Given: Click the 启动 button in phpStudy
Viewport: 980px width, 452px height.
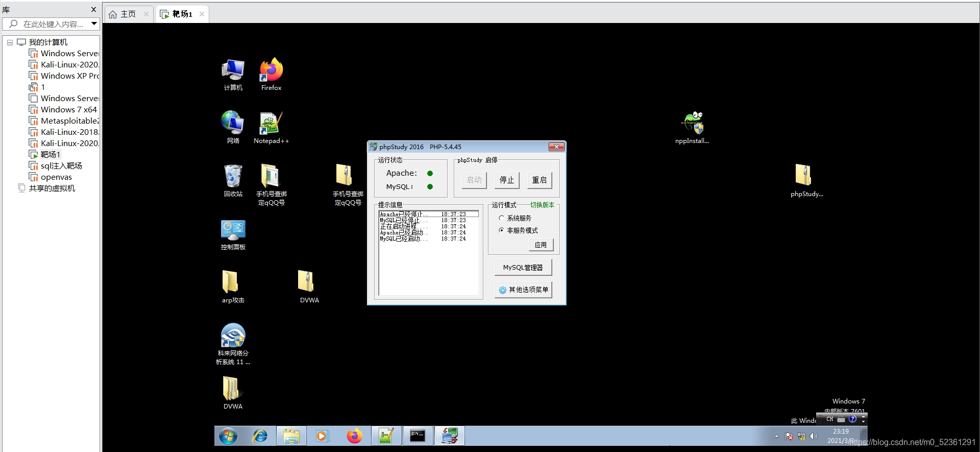Looking at the screenshot, I should (x=474, y=180).
